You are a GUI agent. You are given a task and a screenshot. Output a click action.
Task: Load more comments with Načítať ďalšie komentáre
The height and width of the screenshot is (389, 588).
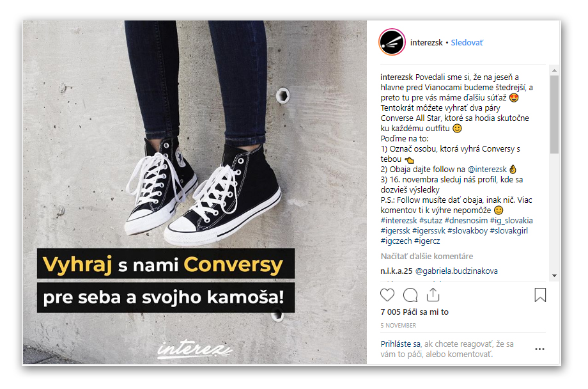click(x=427, y=257)
